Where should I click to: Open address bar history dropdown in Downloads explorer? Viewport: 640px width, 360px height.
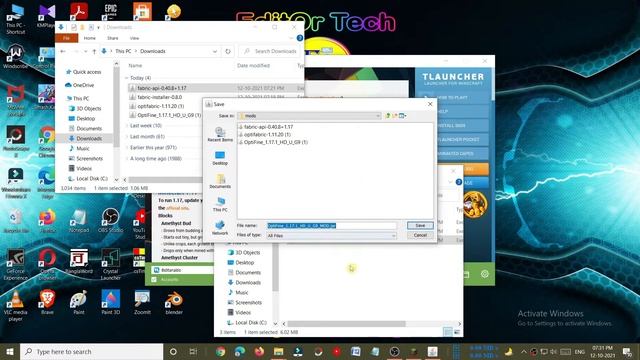[x=215, y=51]
